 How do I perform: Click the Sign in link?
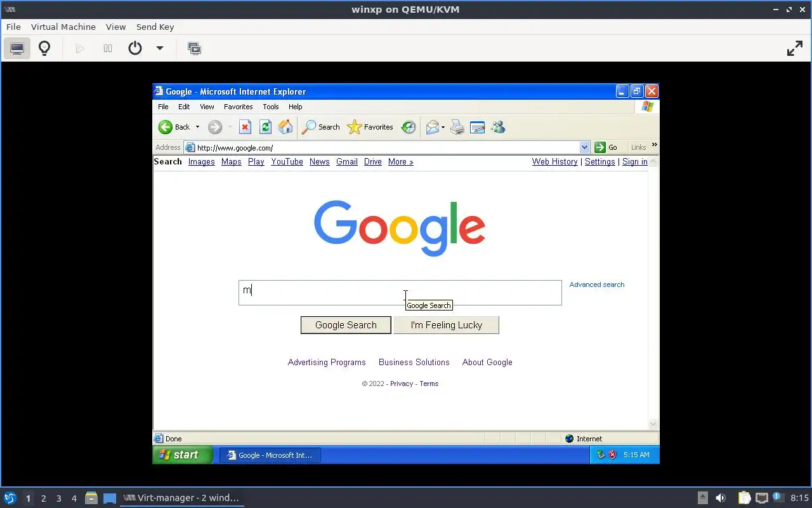click(x=635, y=162)
